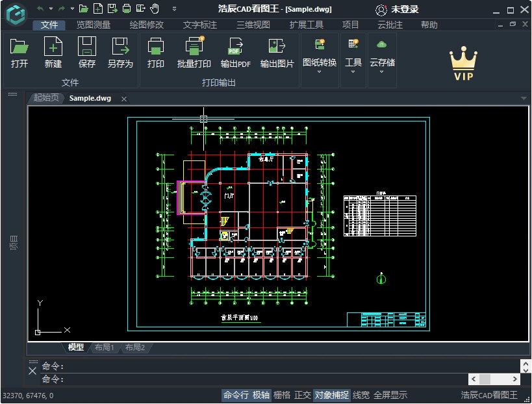Click the save-as icon in quick toolbar
Viewport: 532px width, 404px height.
tap(112, 8)
